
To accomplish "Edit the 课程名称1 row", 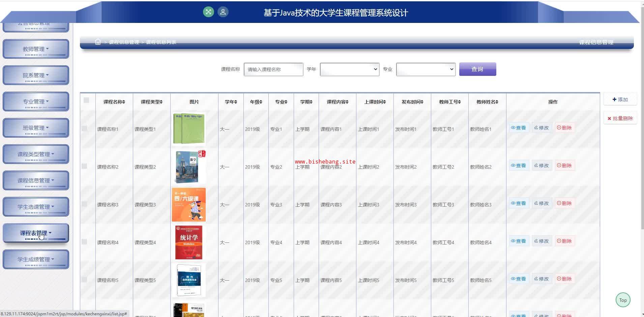I will click(541, 128).
